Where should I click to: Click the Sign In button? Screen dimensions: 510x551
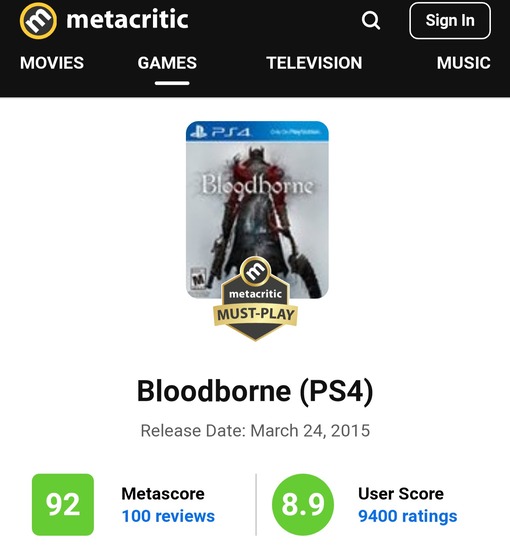coord(450,20)
